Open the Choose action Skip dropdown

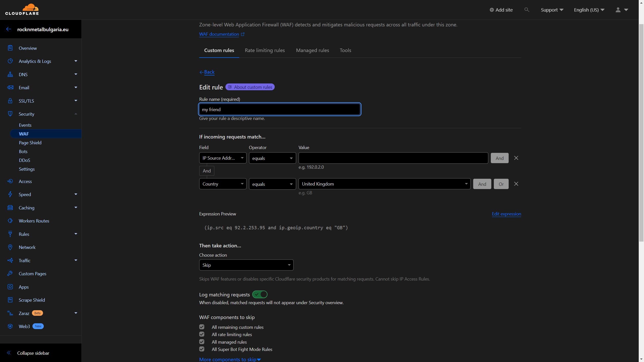pyautogui.click(x=246, y=265)
